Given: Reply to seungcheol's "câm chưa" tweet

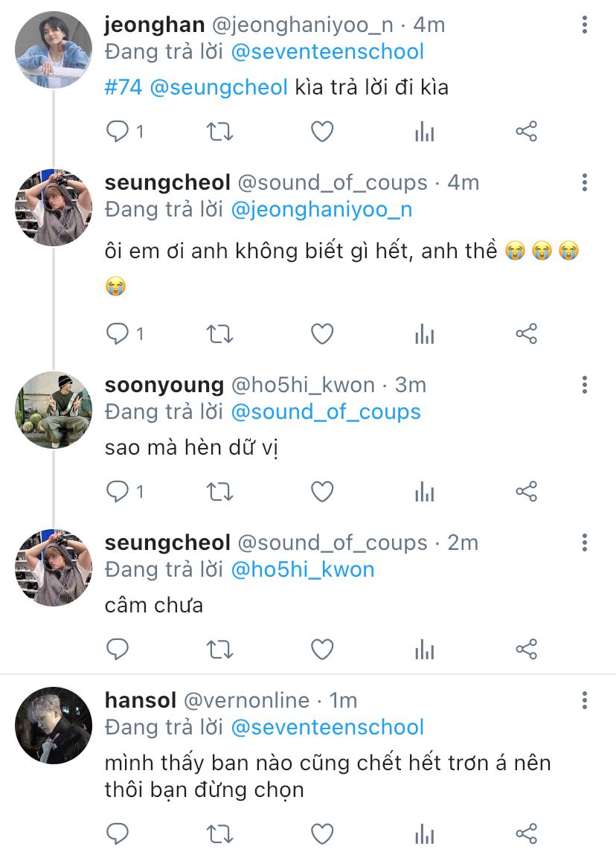Looking at the screenshot, I should 118,650.
